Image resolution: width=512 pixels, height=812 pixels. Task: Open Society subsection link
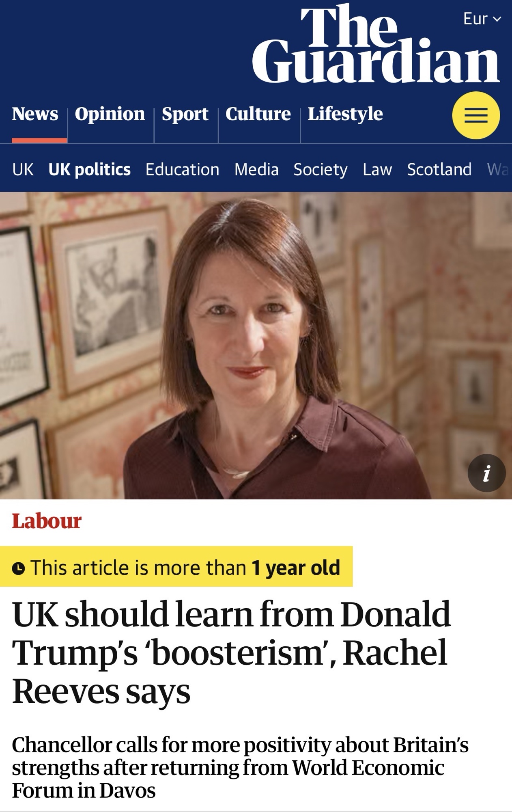pyautogui.click(x=321, y=169)
